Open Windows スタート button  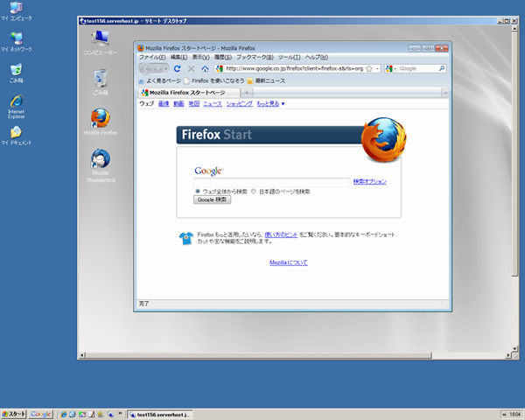13,414
